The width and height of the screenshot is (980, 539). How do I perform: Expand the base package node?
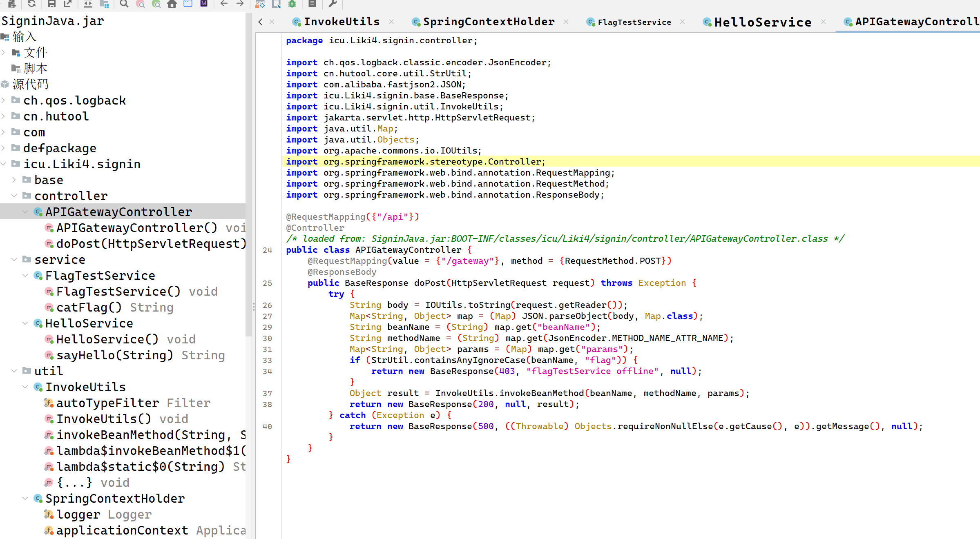pos(14,180)
